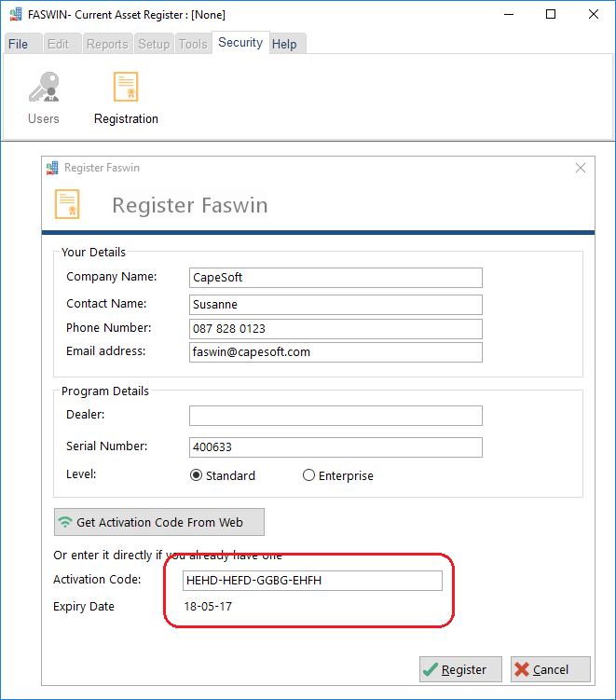Select the Standard level radio button
616x700 pixels.
(x=196, y=475)
